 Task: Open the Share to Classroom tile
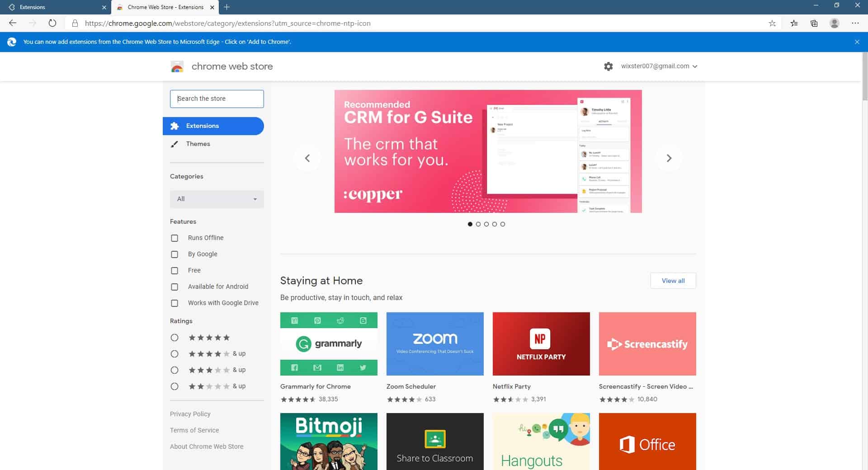[x=435, y=442]
